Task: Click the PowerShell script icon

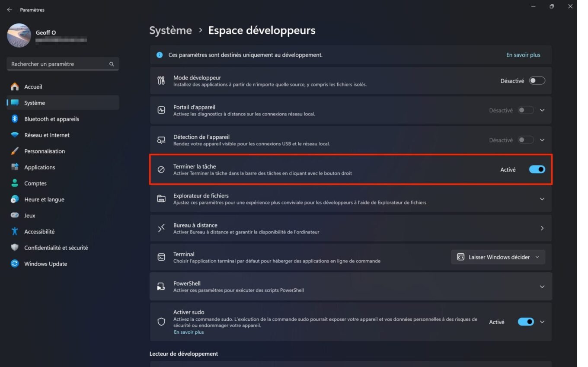Action: 161,287
